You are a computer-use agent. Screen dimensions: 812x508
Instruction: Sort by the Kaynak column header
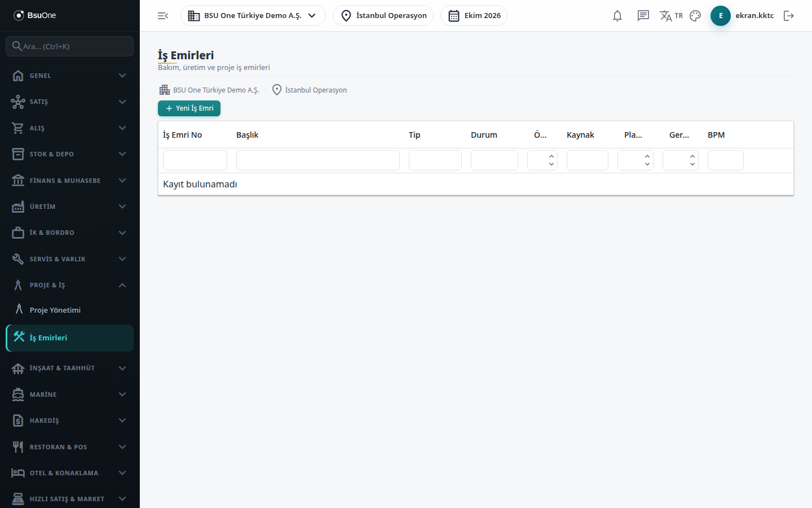click(x=580, y=135)
